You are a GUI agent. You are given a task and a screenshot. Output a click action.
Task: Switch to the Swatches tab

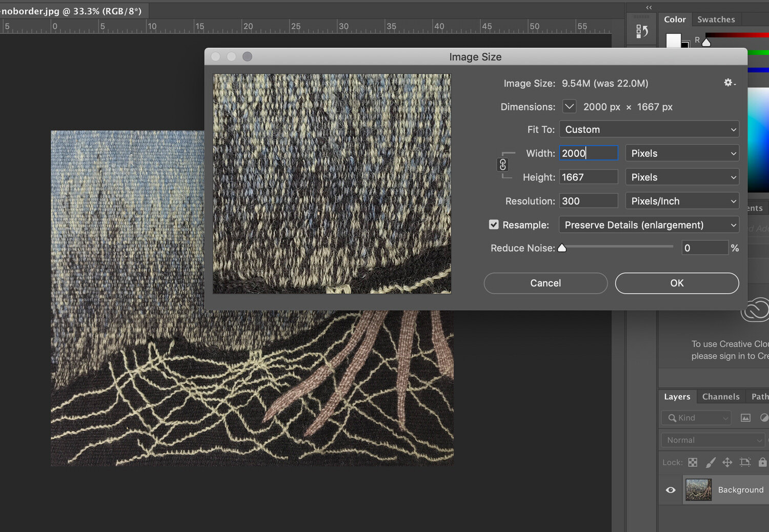tap(716, 19)
